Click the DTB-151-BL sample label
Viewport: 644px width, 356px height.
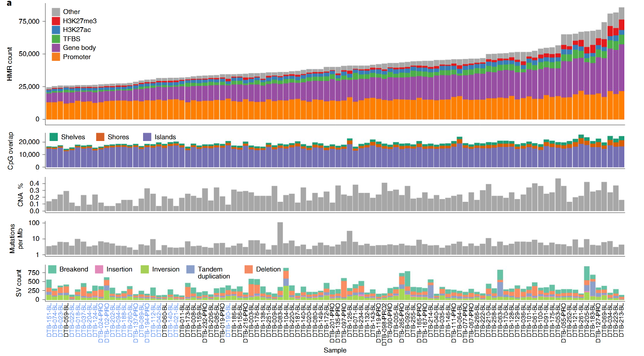(49, 320)
